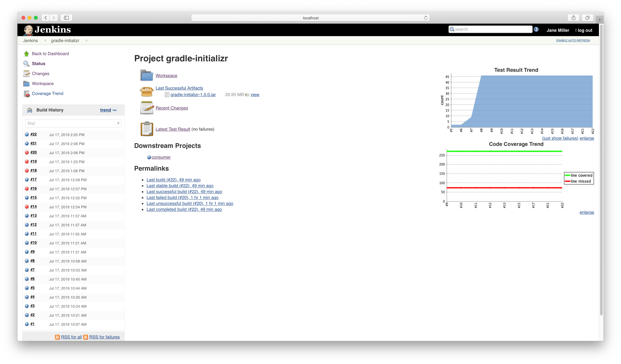Open the Last failed build #20 permalink
Image resolution: width=621 pixels, height=364 pixels.
pos(182,197)
